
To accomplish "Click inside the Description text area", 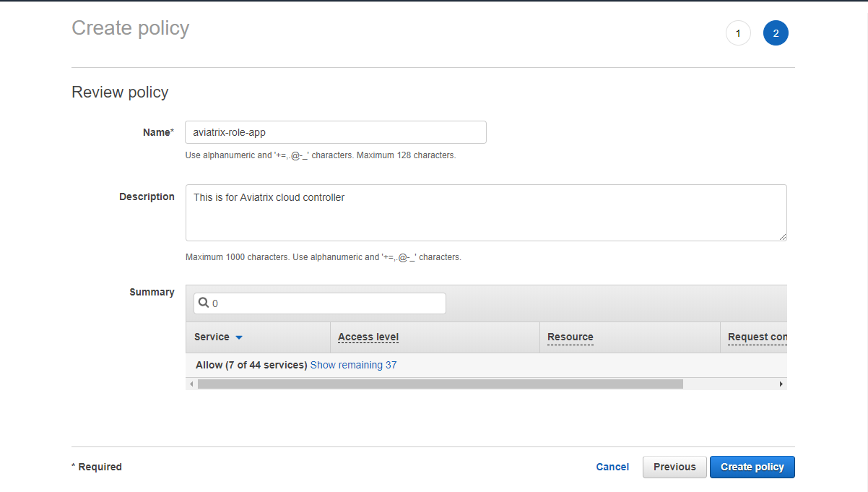I will coord(485,212).
